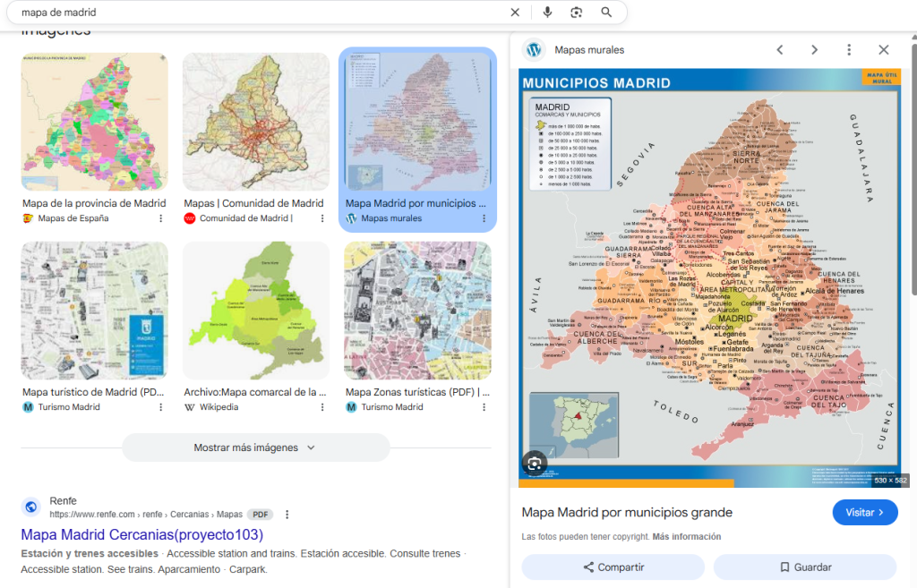The height and width of the screenshot is (588, 917).
Task: Start voice search with microphone icon
Action: (547, 13)
